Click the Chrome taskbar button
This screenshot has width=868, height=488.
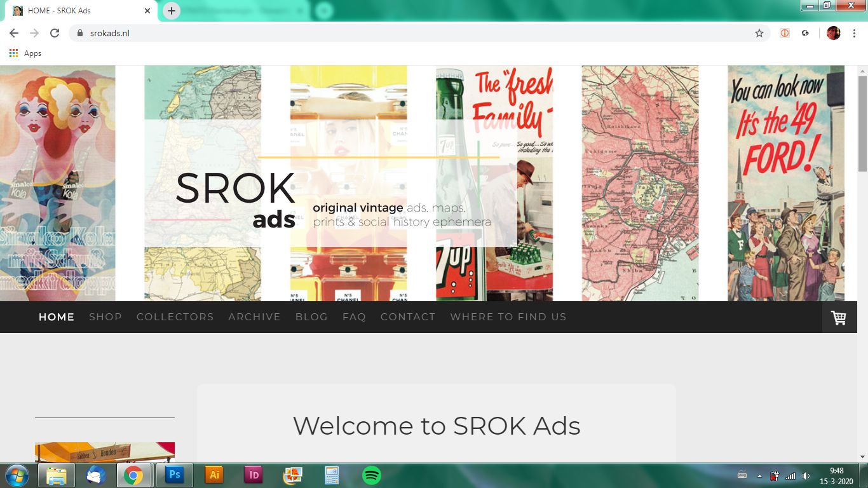click(x=134, y=475)
